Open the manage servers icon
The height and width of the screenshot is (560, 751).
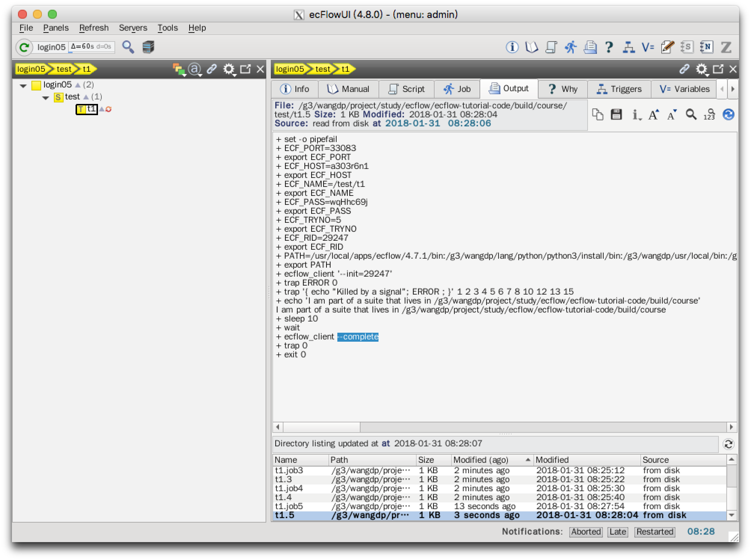(148, 47)
